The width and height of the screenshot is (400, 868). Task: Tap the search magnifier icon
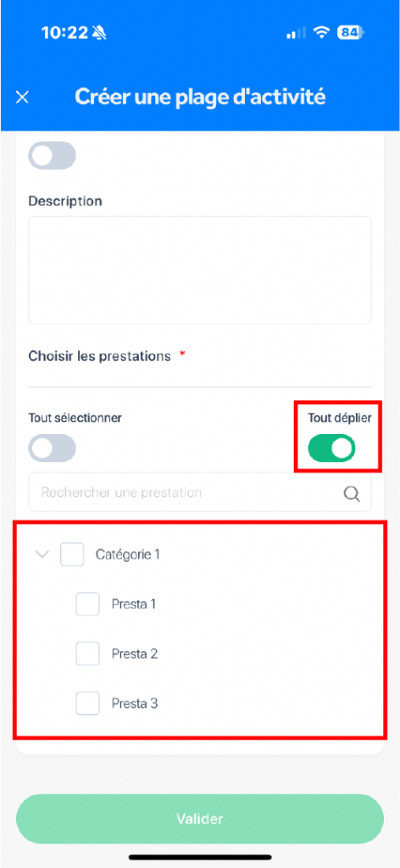click(352, 493)
